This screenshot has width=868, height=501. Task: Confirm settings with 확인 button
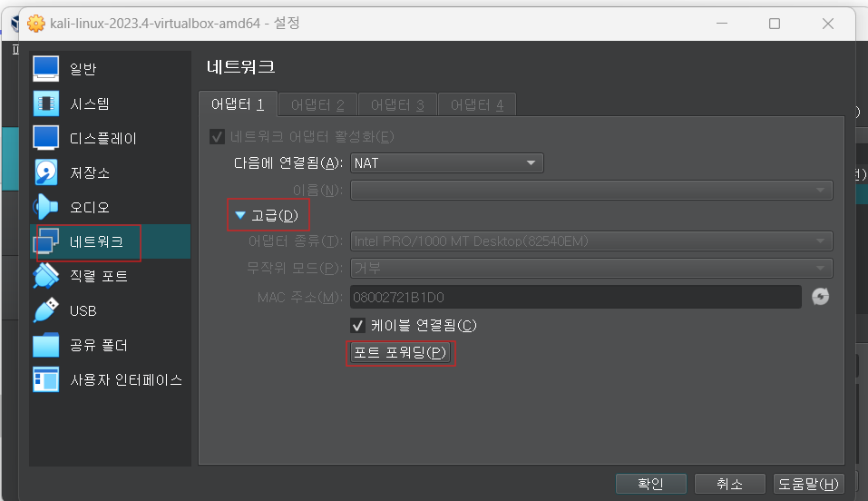pos(651,484)
